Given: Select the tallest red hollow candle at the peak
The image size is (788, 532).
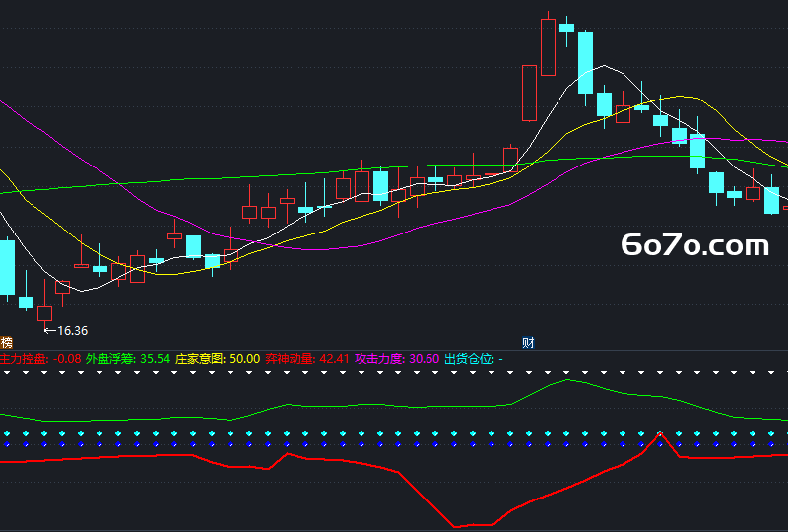Looking at the screenshot, I should click(x=548, y=47).
